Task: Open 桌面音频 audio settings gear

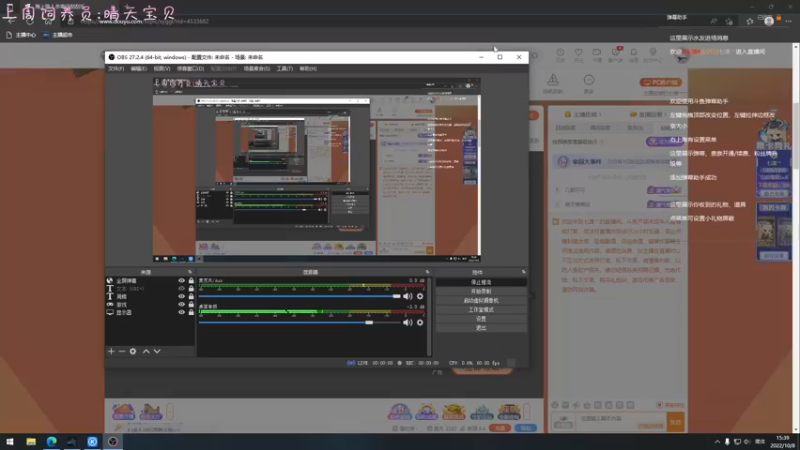Action: pyautogui.click(x=420, y=322)
